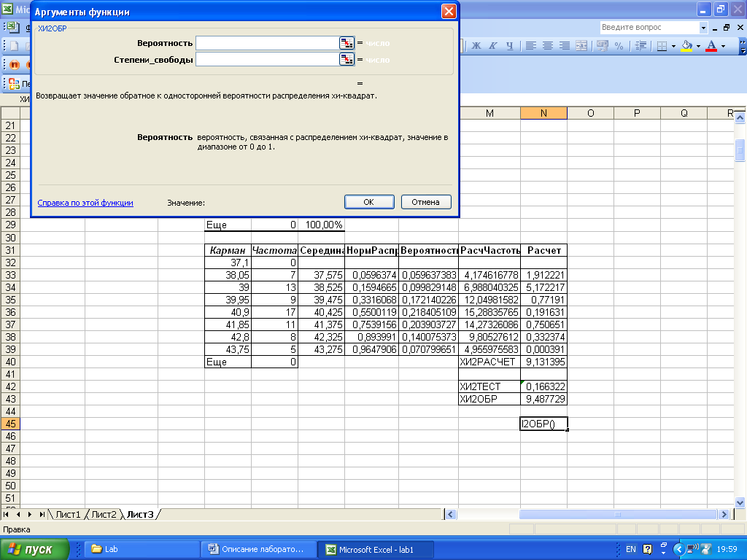747x560 pixels.
Task: Toggle bold formatting (Ж)
Action: pos(476,46)
